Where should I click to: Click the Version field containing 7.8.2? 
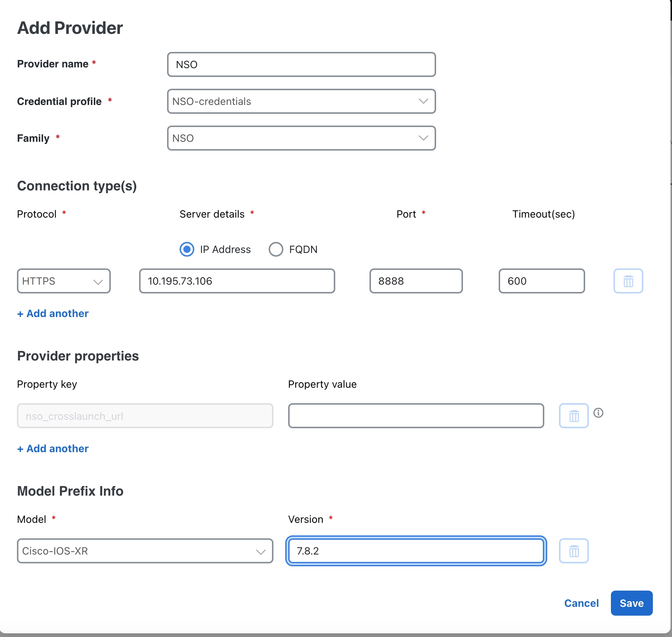pyautogui.click(x=416, y=551)
